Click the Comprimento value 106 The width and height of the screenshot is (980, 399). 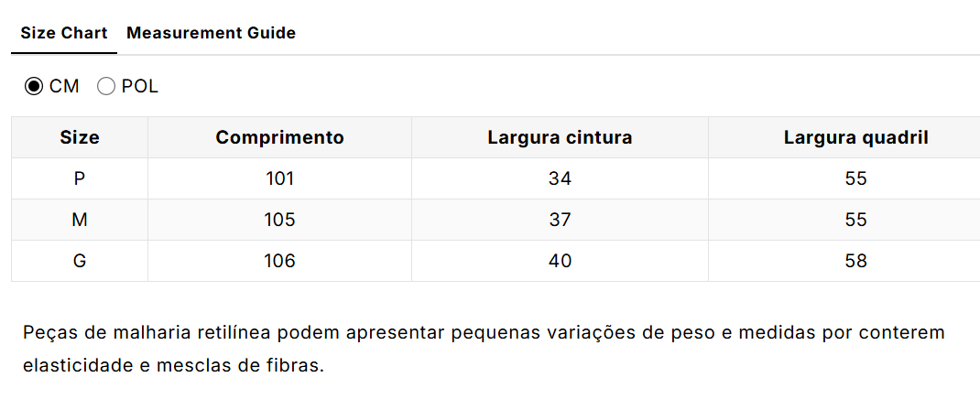[279, 262]
